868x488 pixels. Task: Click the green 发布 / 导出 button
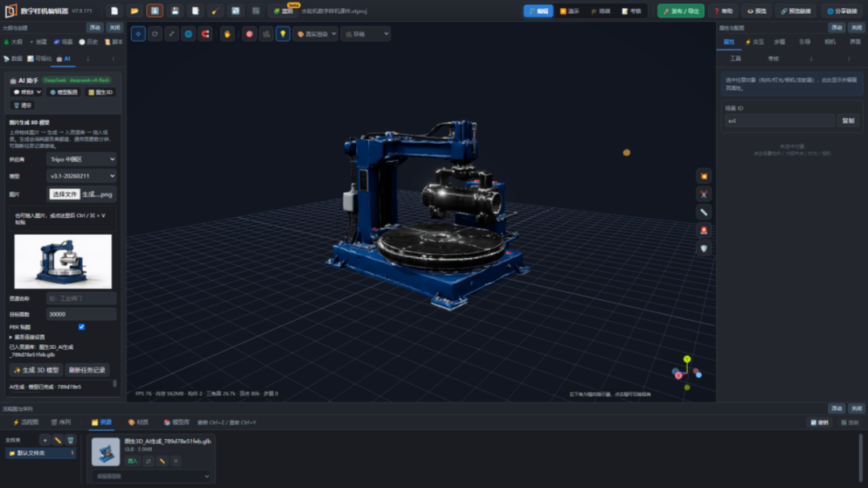click(681, 11)
